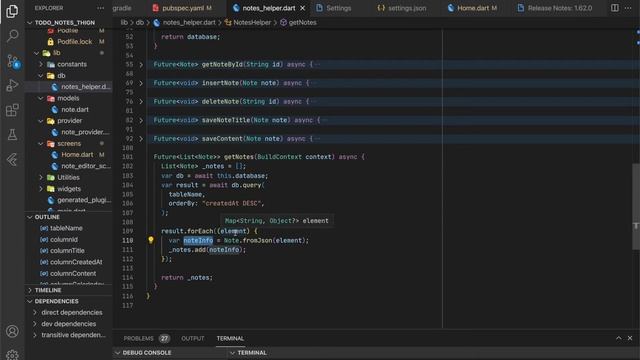Close the bottom panel
640x360 pixels.
[x=630, y=338]
